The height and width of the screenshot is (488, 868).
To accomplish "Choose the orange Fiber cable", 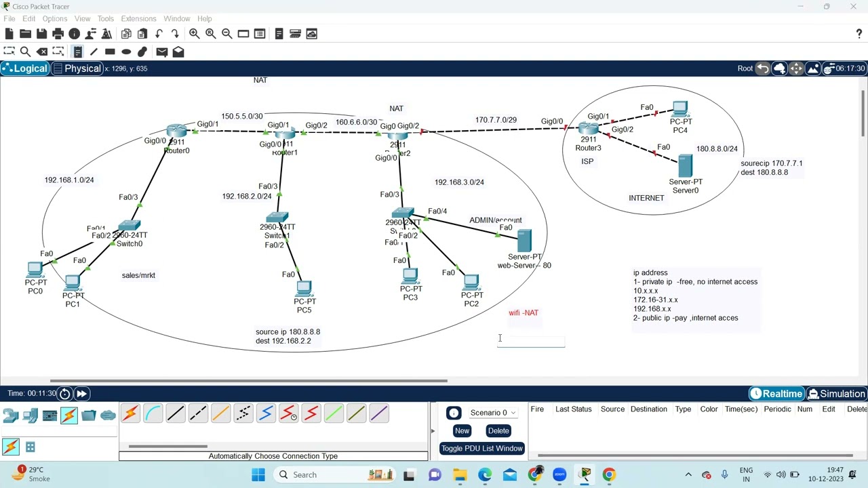I will click(x=220, y=413).
